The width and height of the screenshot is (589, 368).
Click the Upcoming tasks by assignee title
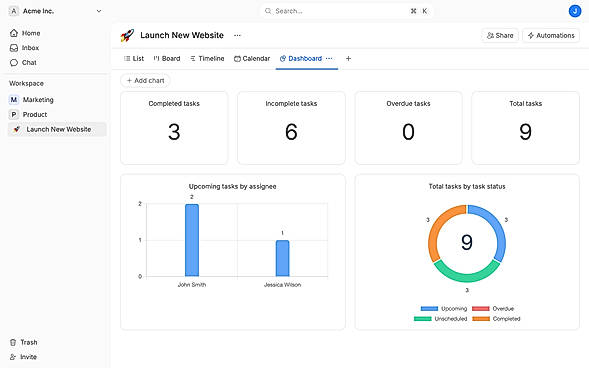(x=233, y=186)
